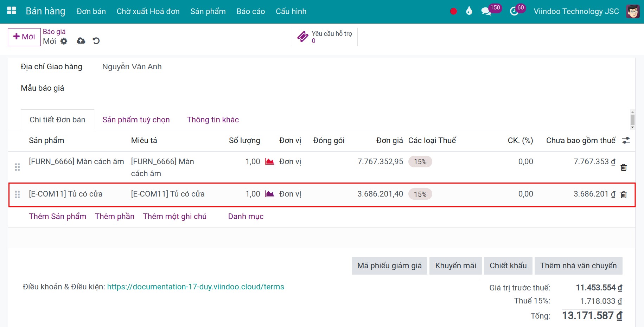Open the user avatar menu
The width and height of the screenshot is (644, 327).
(x=633, y=11)
